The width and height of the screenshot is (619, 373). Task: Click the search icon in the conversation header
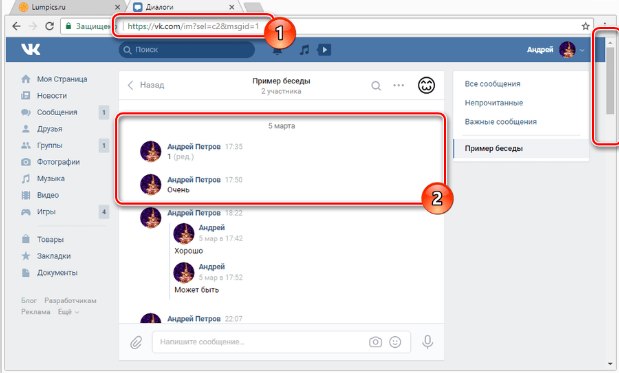(376, 86)
